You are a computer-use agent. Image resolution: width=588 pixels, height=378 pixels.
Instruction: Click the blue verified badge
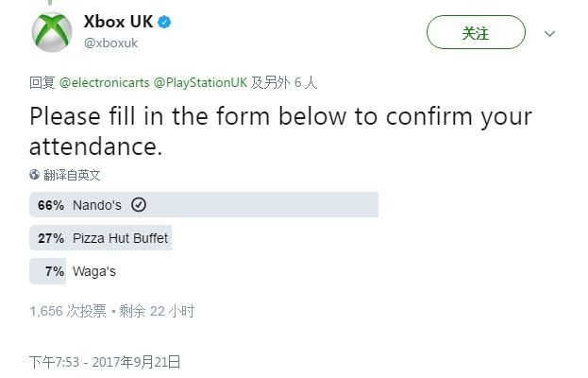pos(164,22)
